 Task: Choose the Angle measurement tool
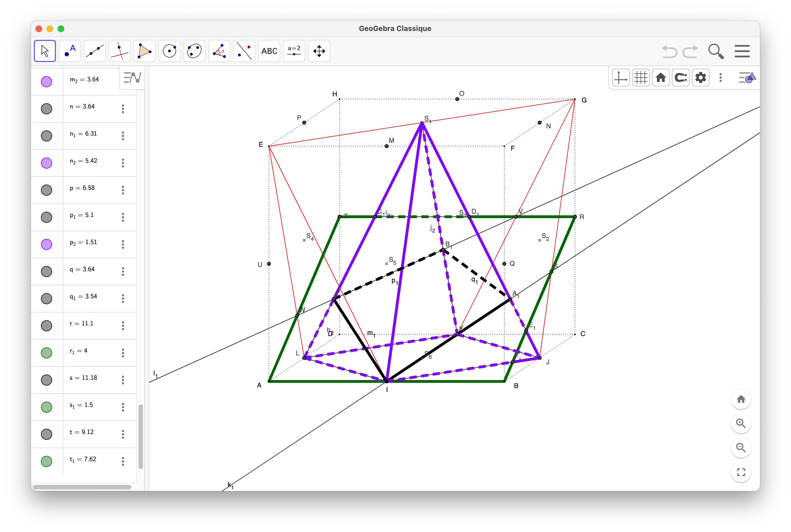pos(219,51)
